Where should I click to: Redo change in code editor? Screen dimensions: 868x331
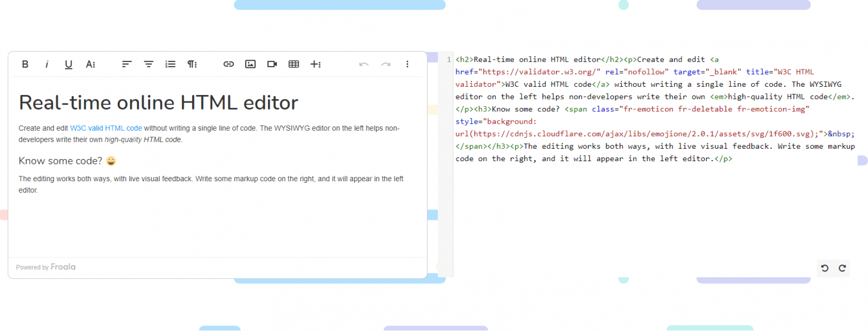(x=842, y=268)
